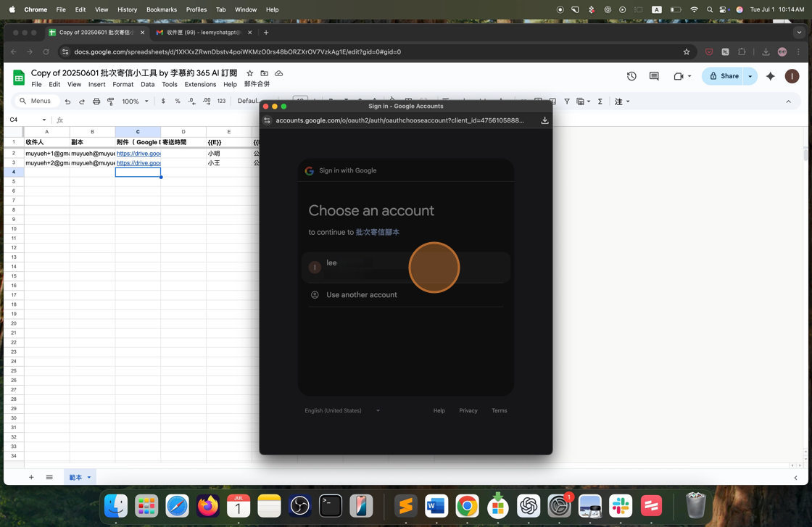Open the comments panel icon
Screen dimensions: 812x527
click(x=654, y=76)
